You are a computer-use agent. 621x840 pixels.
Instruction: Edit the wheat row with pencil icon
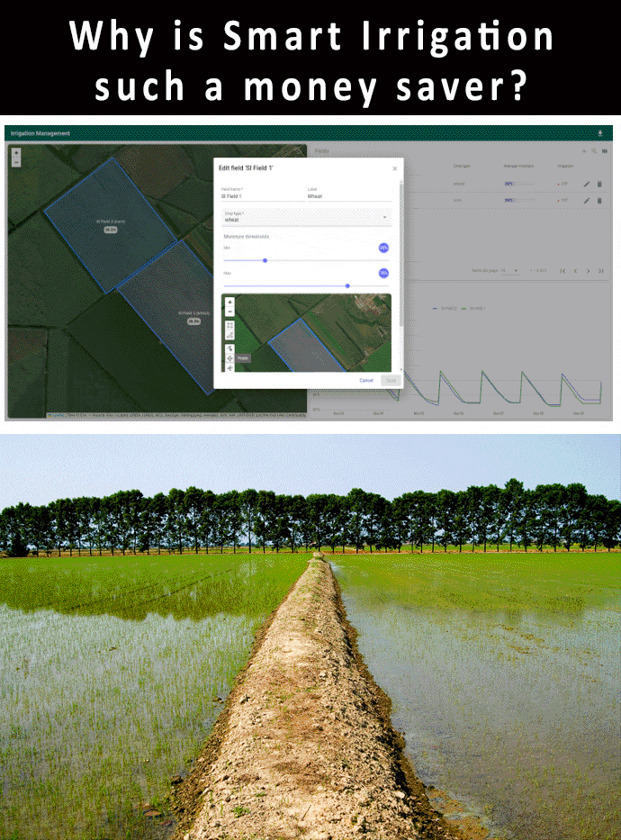coord(587,185)
